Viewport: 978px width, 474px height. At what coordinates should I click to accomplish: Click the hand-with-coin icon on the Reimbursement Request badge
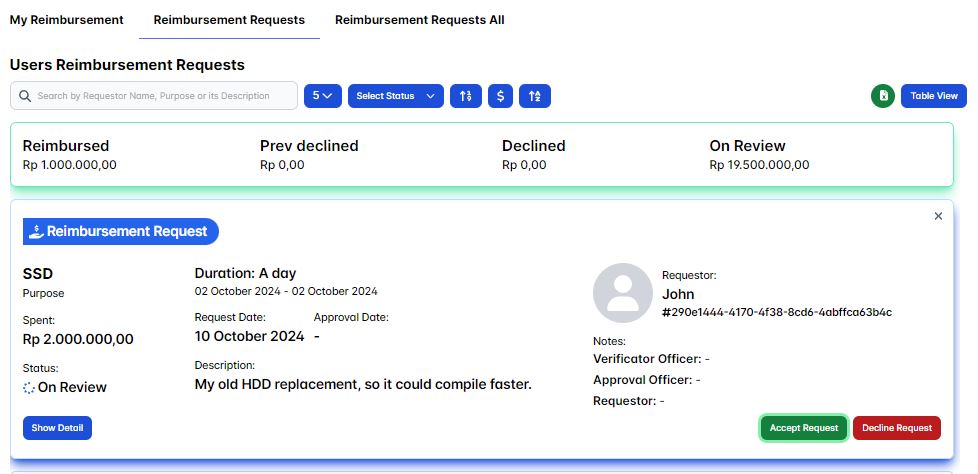click(x=35, y=232)
